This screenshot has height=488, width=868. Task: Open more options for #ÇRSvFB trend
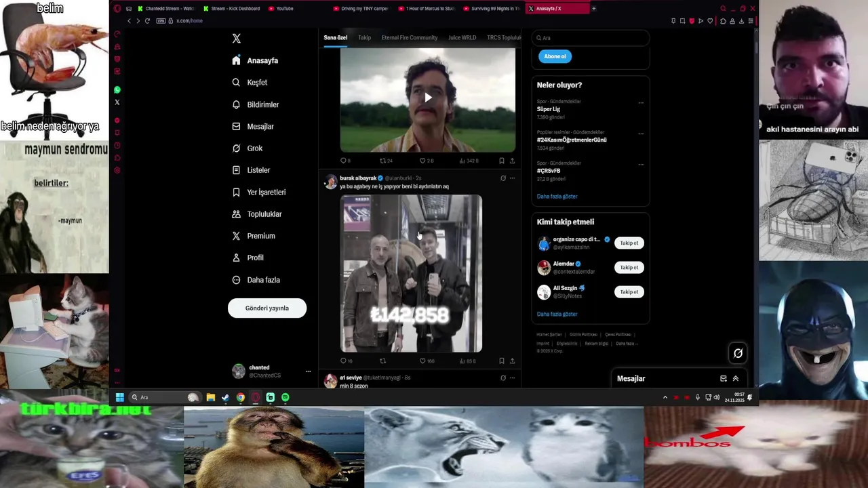tap(641, 164)
